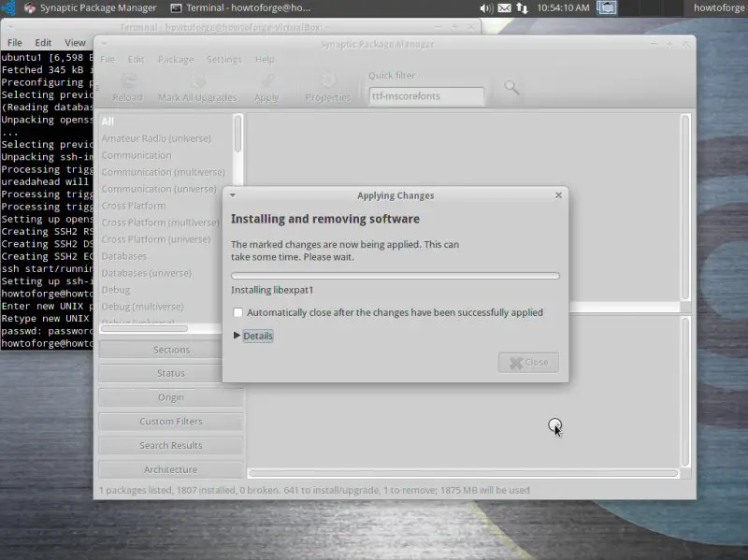This screenshot has height=560, width=748.
Task: Open the Xubuntu application menu icon
Action: tap(8, 7)
